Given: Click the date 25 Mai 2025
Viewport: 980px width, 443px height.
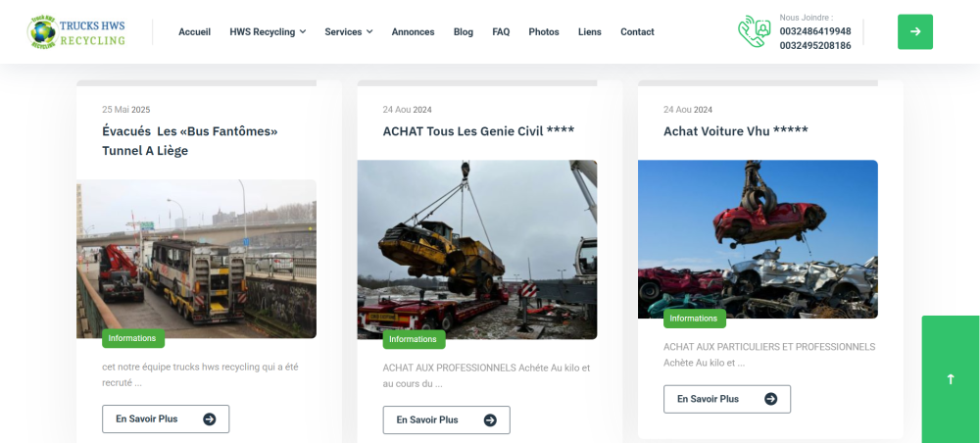Looking at the screenshot, I should coord(126,110).
